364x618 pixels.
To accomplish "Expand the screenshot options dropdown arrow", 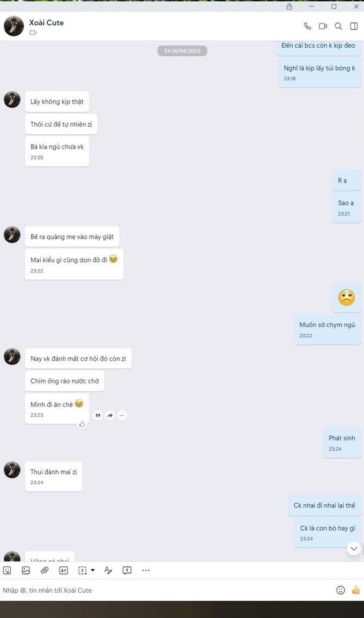I will pos(93,570).
